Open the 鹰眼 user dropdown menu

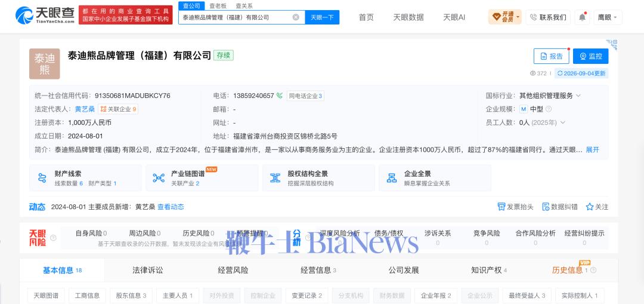pyautogui.click(x=608, y=17)
